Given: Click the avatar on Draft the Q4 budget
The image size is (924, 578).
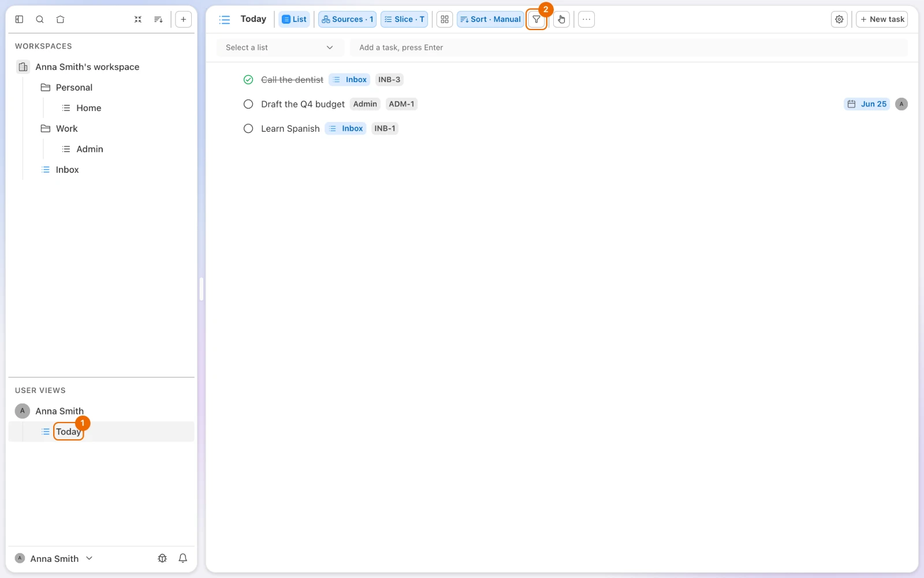Looking at the screenshot, I should click(x=901, y=104).
